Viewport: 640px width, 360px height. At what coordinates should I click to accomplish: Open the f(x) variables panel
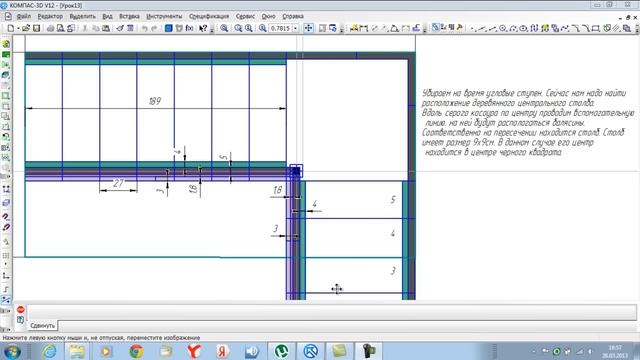[x=189, y=28]
